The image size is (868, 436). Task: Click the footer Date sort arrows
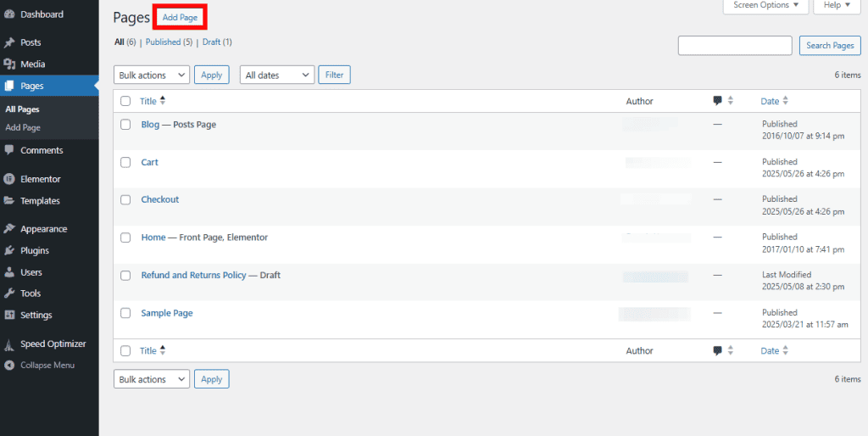point(785,350)
